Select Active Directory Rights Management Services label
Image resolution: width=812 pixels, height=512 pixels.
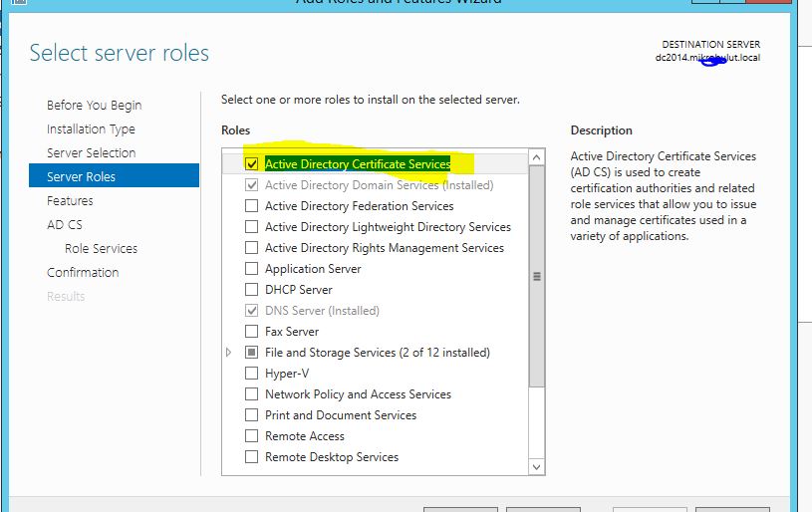pos(385,248)
